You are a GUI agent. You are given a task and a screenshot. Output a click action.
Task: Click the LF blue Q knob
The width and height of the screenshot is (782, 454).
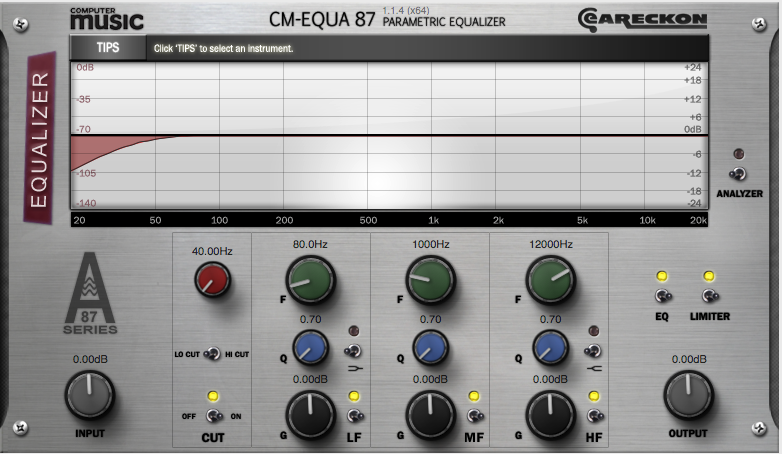310,347
